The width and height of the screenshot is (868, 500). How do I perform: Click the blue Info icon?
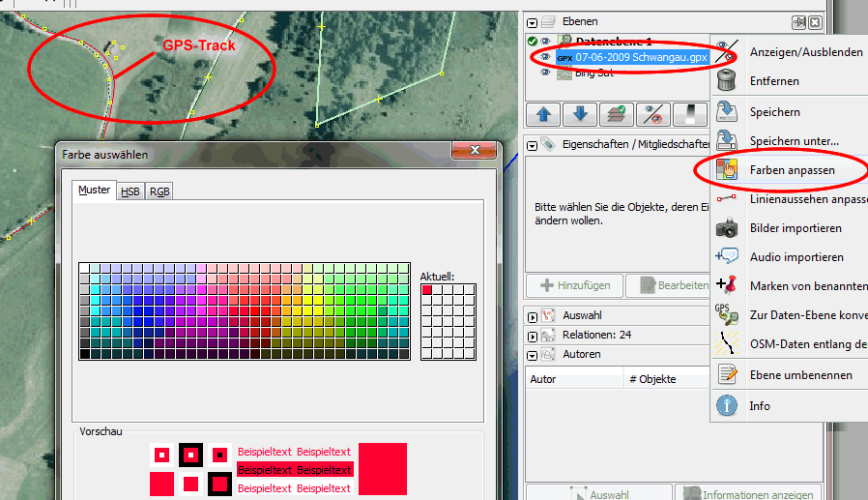pyautogui.click(x=727, y=406)
